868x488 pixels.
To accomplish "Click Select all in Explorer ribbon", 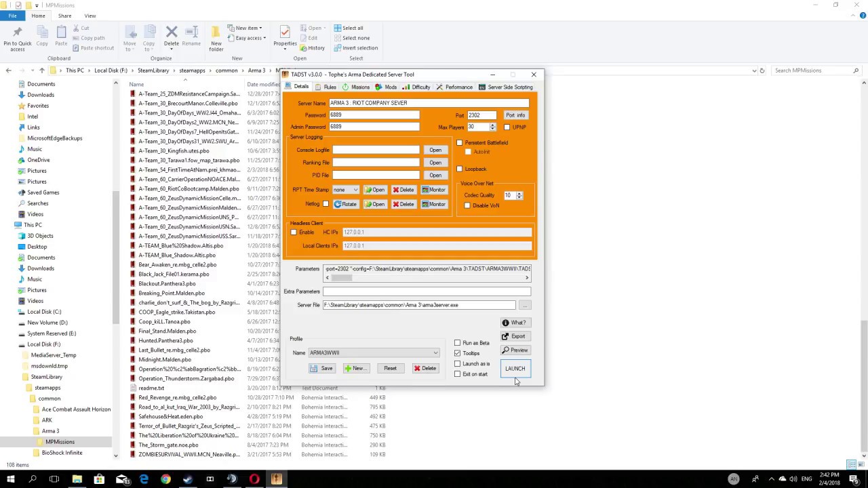I will pos(349,28).
